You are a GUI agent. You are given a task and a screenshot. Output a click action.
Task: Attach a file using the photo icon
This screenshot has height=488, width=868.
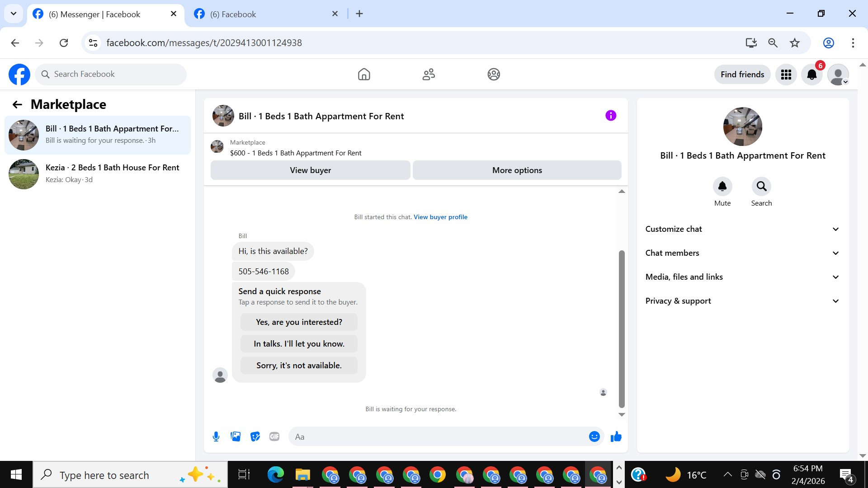point(236,436)
